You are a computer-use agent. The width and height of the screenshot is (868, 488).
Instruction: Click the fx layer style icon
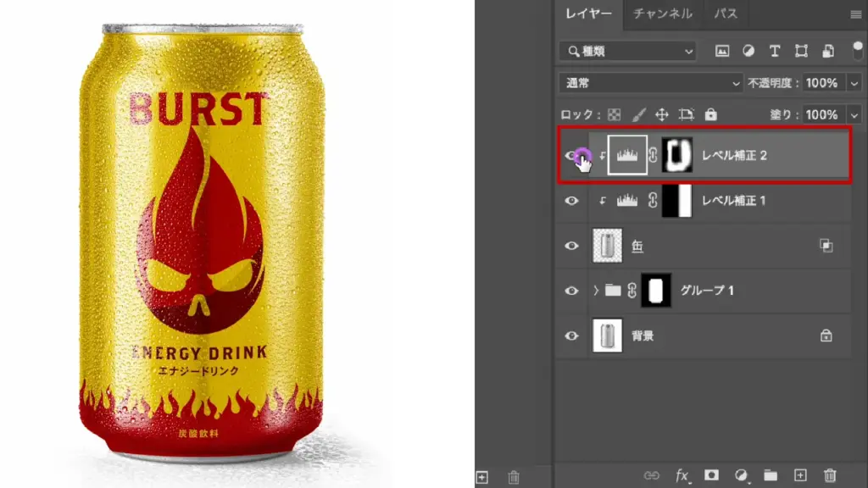[682, 476]
